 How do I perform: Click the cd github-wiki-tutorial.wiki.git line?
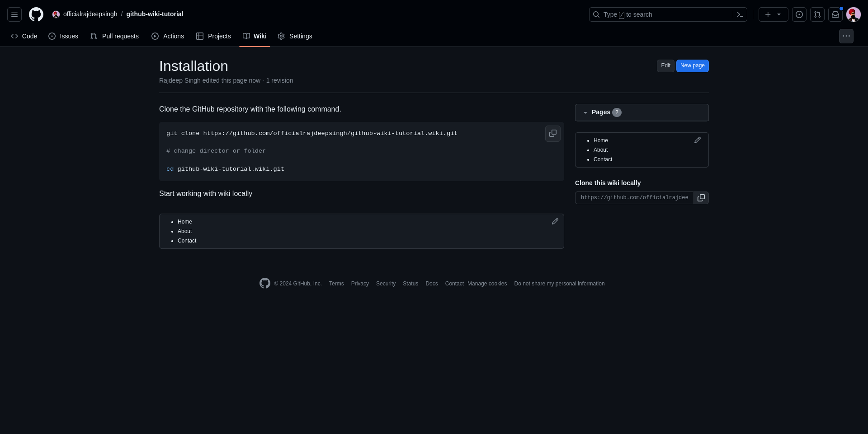225,169
